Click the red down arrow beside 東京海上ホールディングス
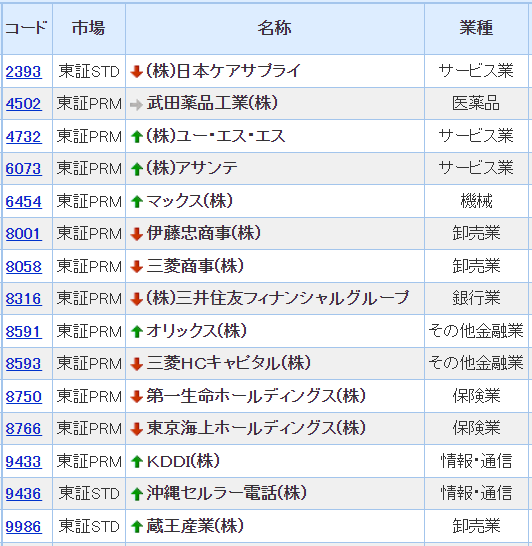This screenshot has height=546, width=532. (x=136, y=429)
